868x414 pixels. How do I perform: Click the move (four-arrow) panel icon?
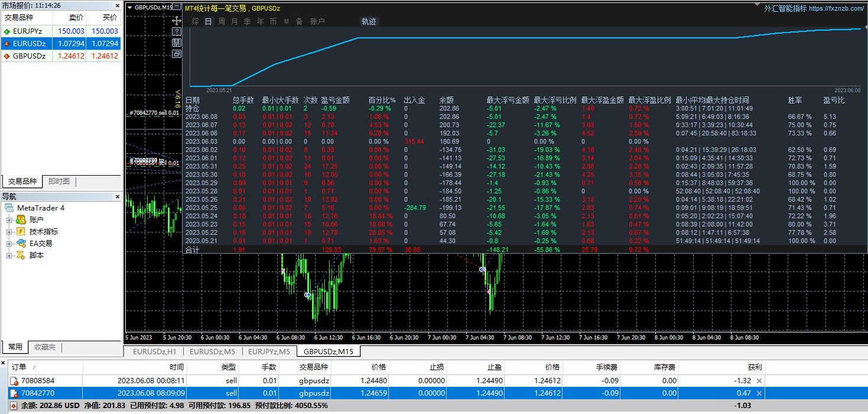coord(177,20)
